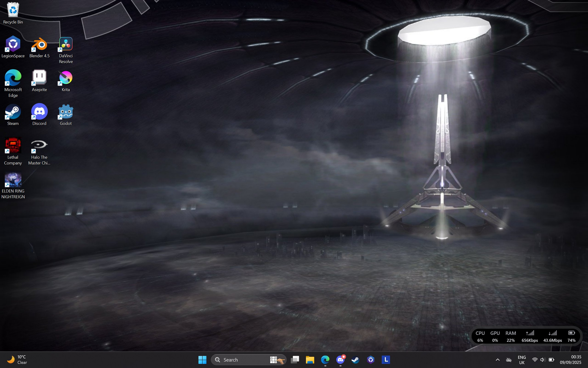588x368 pixels.
Task: Select the ELDEN RING NIGHTREIGN shortcut
Action: point(13,185)
